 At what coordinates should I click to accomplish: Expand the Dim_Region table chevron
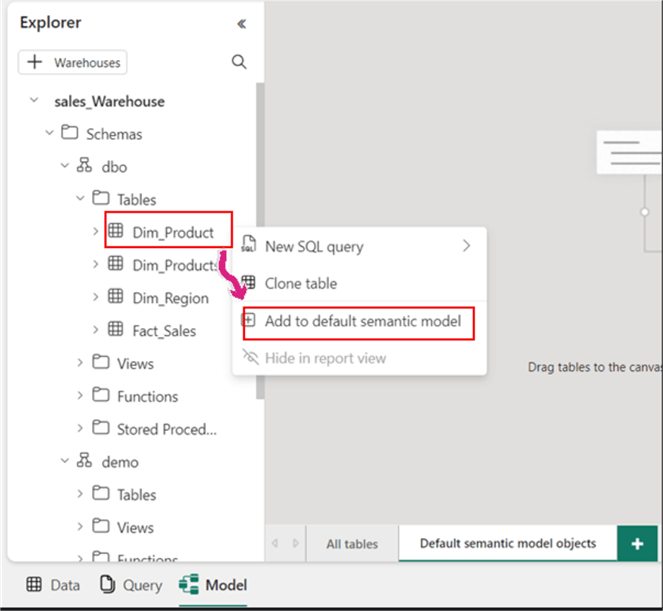tap(96, 297)
